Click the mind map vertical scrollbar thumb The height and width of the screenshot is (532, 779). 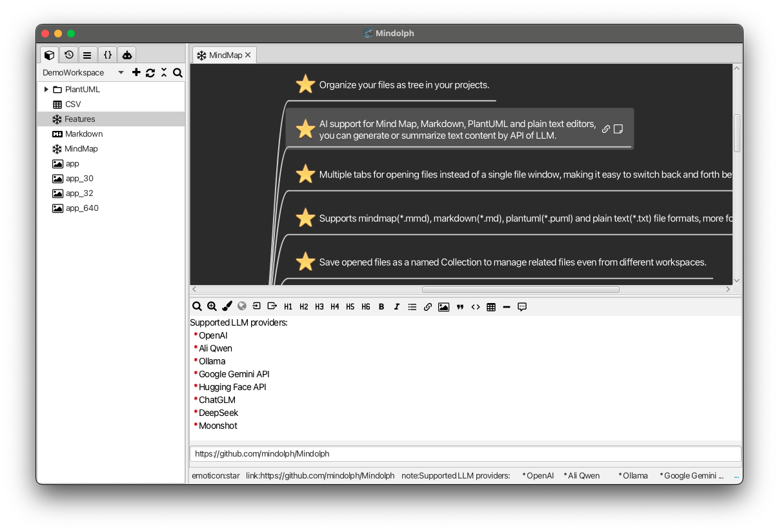click(x=737, y=133)
